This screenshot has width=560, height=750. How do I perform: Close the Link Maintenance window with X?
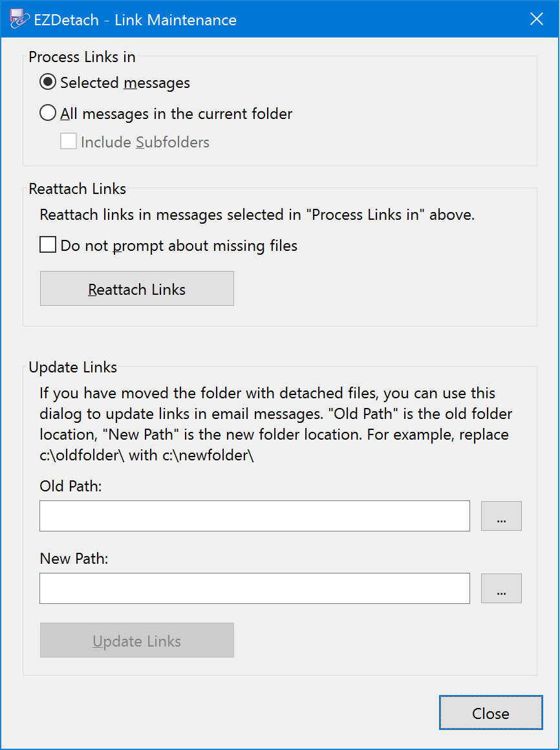(x=537, y=19)
